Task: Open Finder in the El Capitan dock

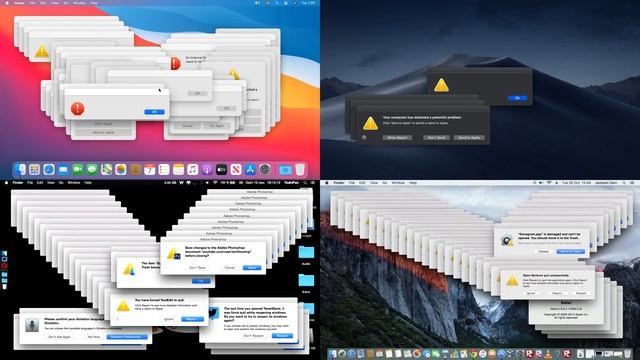Action: [x=332, y=353]
